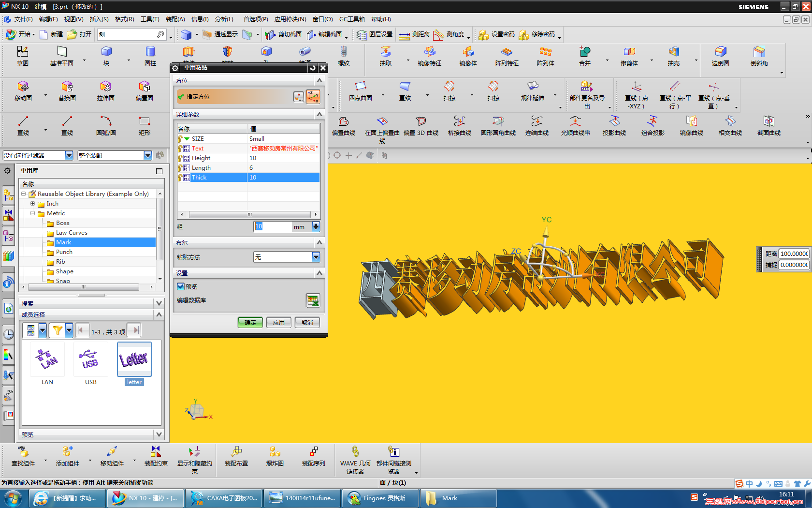The image size is (812, 508).
Task: Create a 块 block feature
Action: pyautogui.click(x=106, y=56)
